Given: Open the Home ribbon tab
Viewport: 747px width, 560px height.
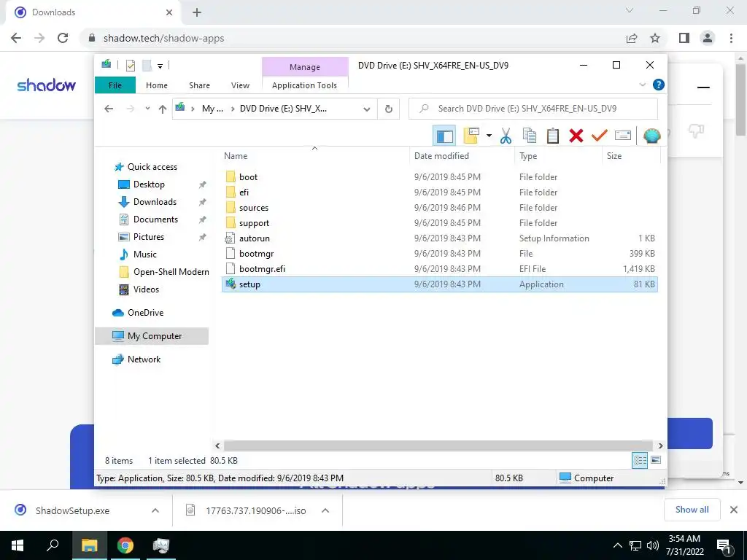Looking at the screenshot, I should 157,85.
